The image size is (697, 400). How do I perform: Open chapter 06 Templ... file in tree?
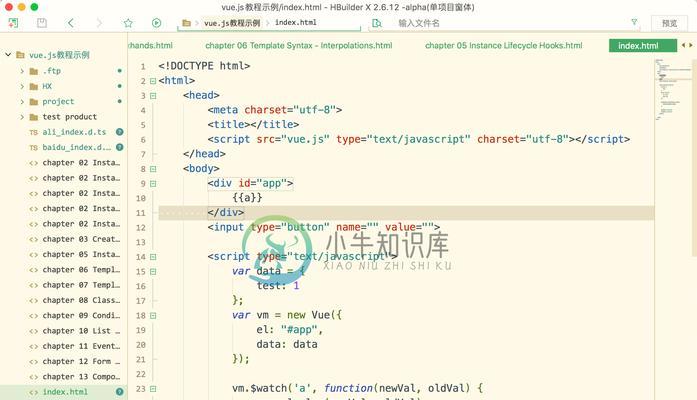(81, 270)
